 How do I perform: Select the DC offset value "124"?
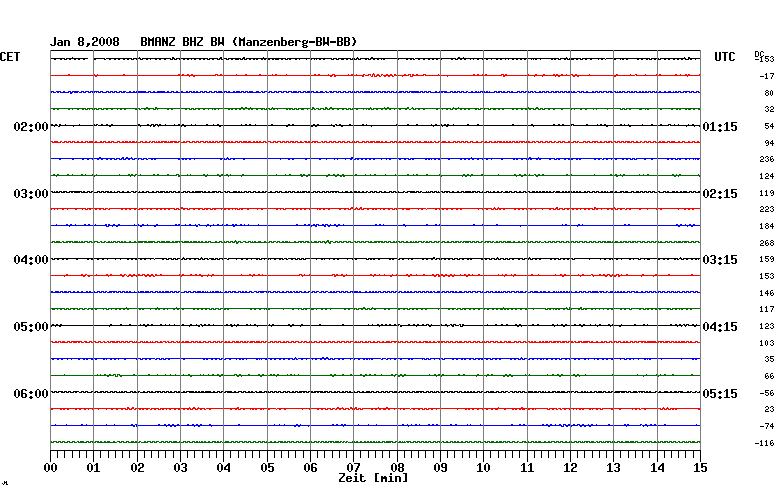click(x=767, y=176)
